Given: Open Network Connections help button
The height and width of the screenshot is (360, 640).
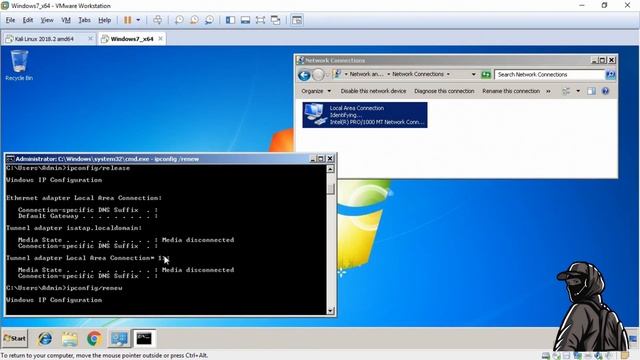Looking at the screenshot, I should point(606,91).
